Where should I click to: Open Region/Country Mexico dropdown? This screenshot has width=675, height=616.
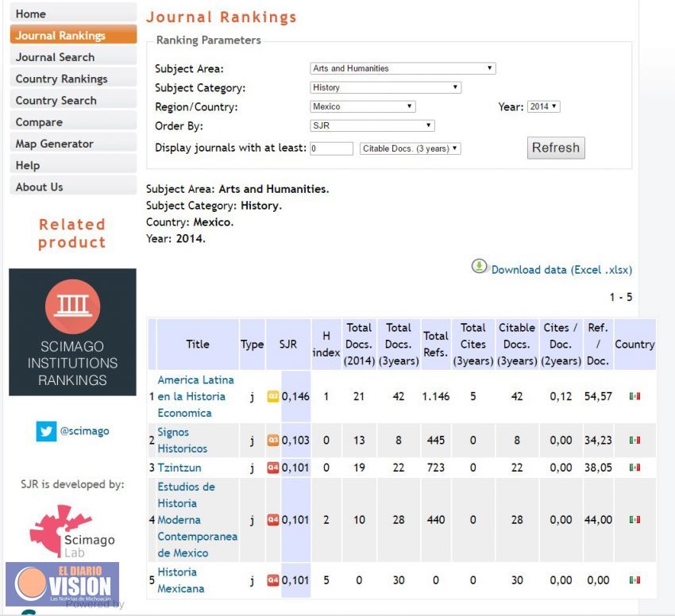(x=362, y=106)
